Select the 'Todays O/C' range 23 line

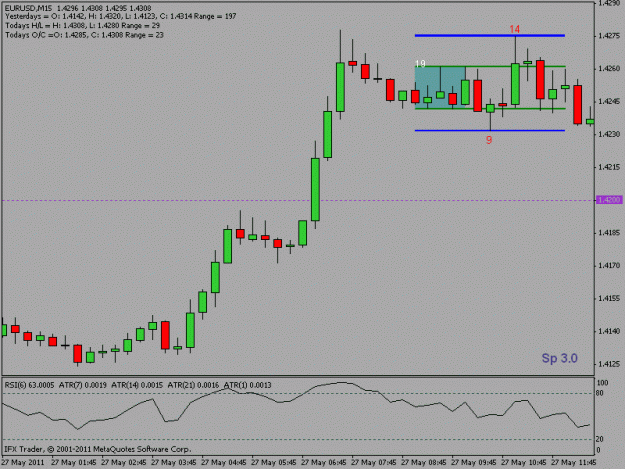85,35
